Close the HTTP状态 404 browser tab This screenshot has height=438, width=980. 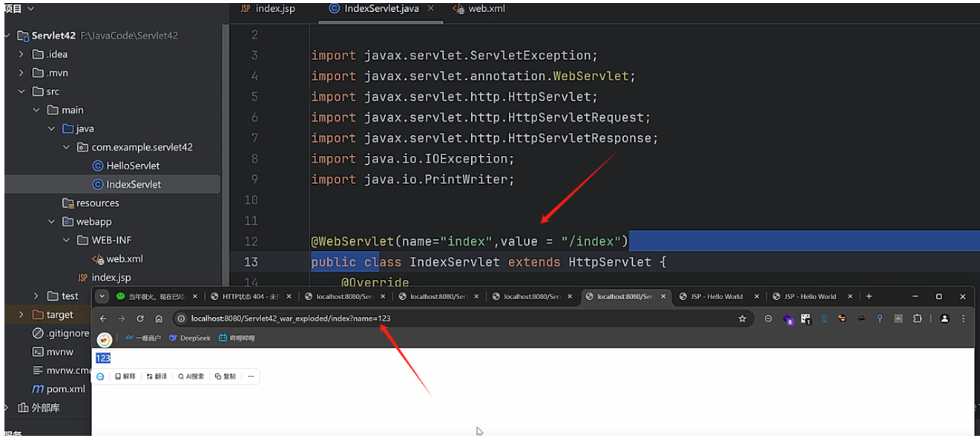pyautogui.click(x=289, y=296)
